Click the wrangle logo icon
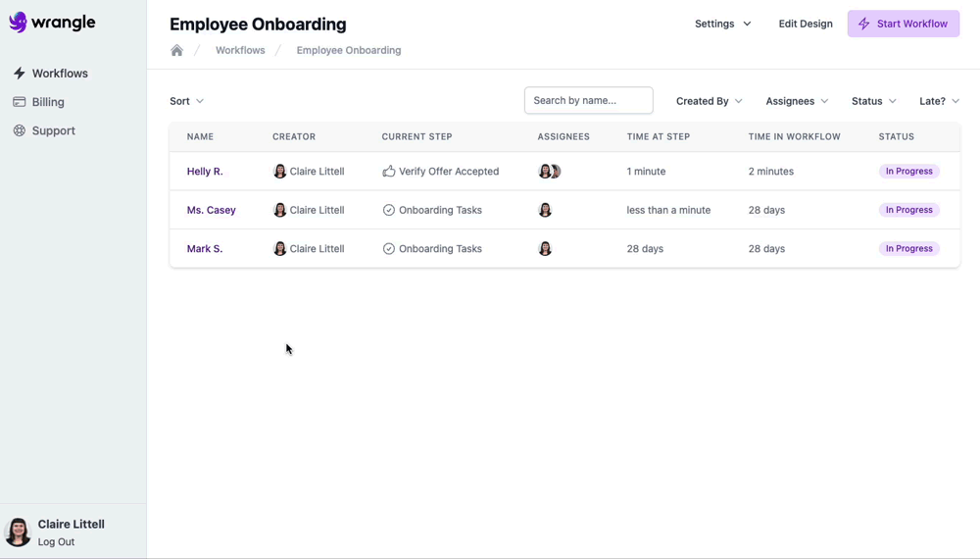 click(18, 23)
